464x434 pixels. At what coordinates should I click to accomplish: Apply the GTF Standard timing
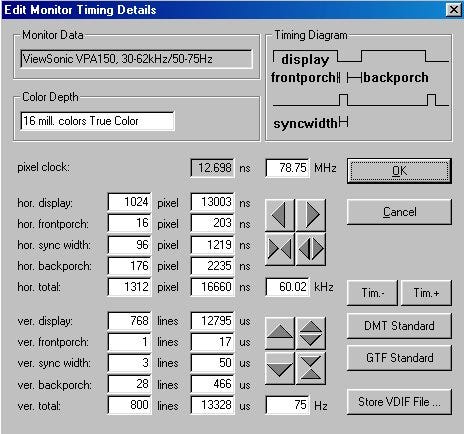pyautogui.click(x=399, y=358)
